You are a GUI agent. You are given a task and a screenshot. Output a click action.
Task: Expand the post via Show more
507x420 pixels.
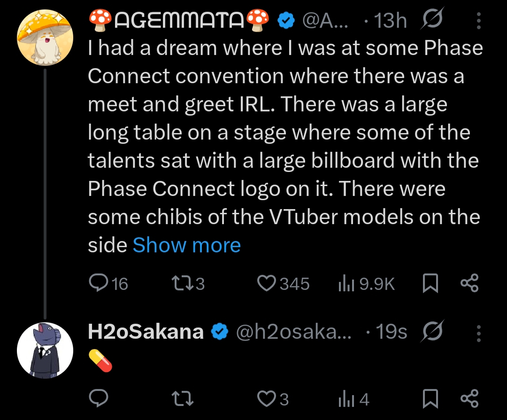click(x=186, y=245)
